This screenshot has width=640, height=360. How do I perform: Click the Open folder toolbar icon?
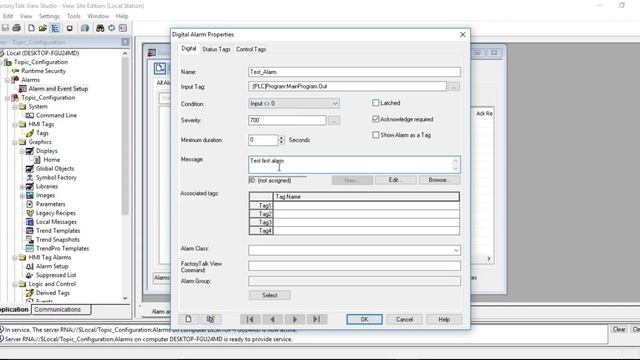click(43, 28)
